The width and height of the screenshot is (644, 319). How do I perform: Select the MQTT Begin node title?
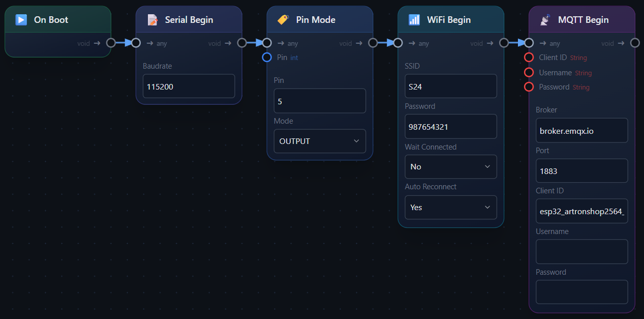coord(584,20)
